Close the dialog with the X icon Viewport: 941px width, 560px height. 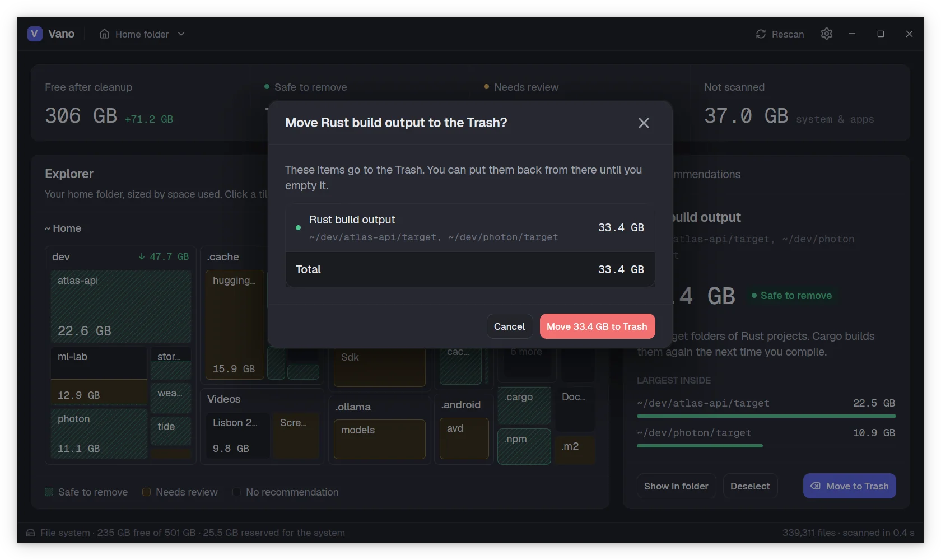click(x=644, y=123)
